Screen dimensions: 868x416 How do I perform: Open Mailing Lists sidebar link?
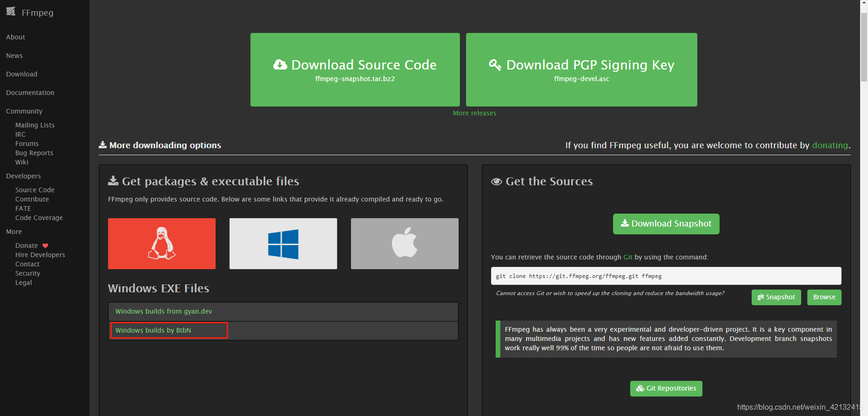35,125
